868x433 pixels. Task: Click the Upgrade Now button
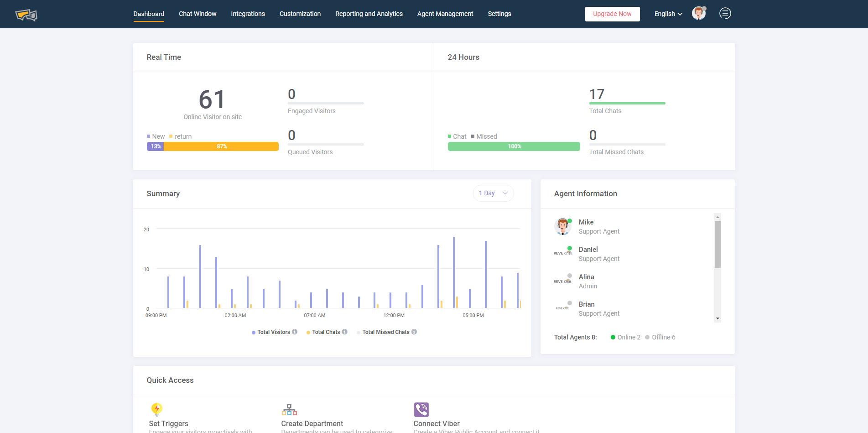coord(612,14)
